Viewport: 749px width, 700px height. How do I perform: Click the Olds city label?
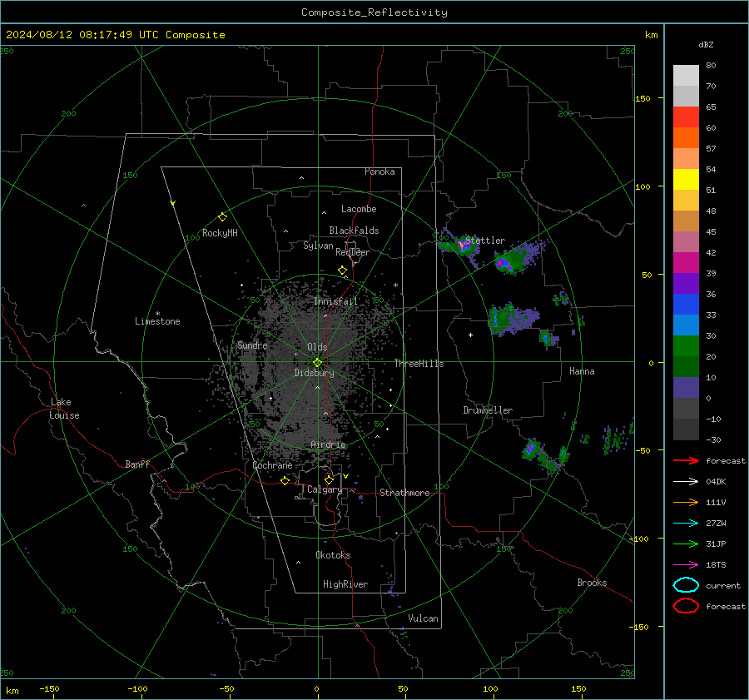click(x=317, y=347)
